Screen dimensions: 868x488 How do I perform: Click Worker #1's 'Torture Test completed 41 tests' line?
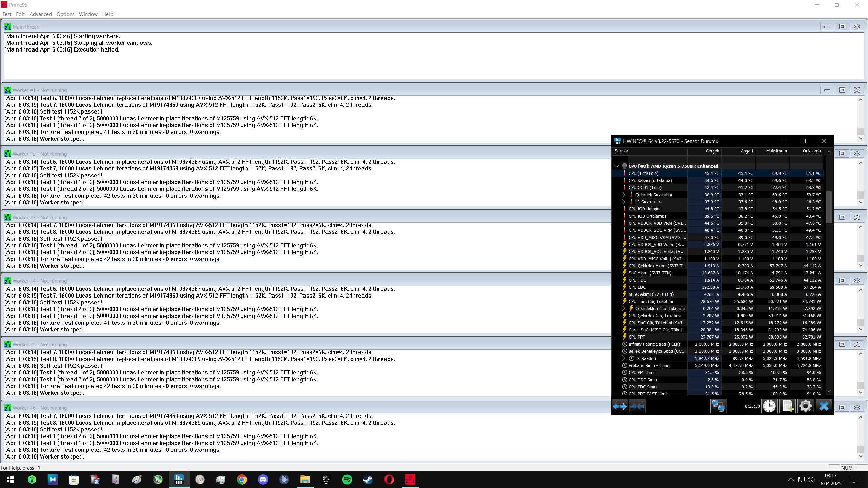113,132
